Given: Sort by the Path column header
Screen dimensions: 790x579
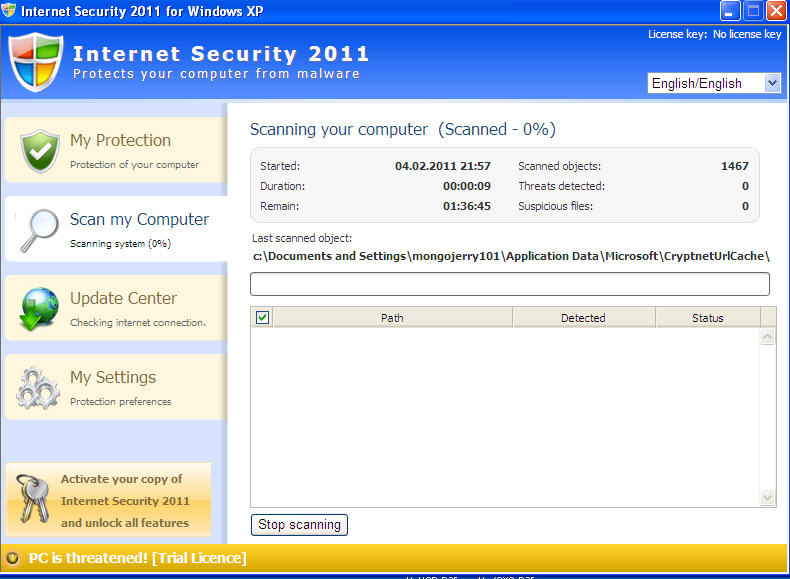Looking at the screenshot, I should [x=392, y=317].
